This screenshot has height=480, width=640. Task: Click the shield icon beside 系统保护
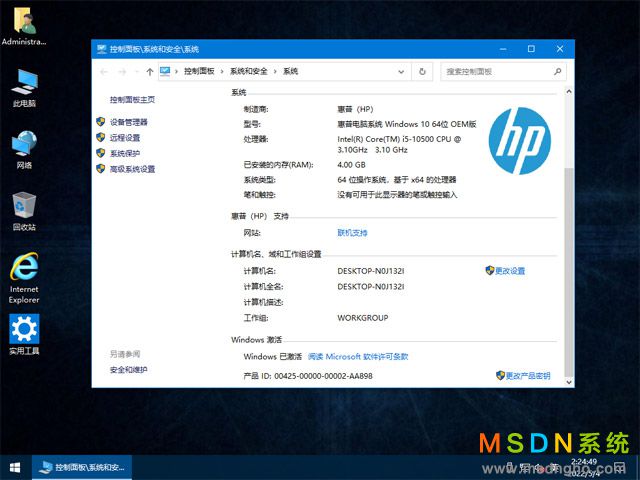tap(100, 153)
